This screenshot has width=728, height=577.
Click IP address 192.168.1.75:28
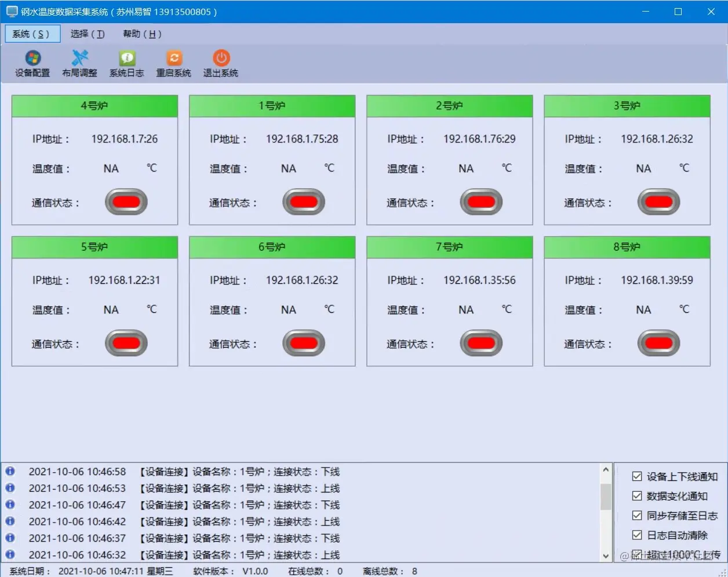pos(302,139)
